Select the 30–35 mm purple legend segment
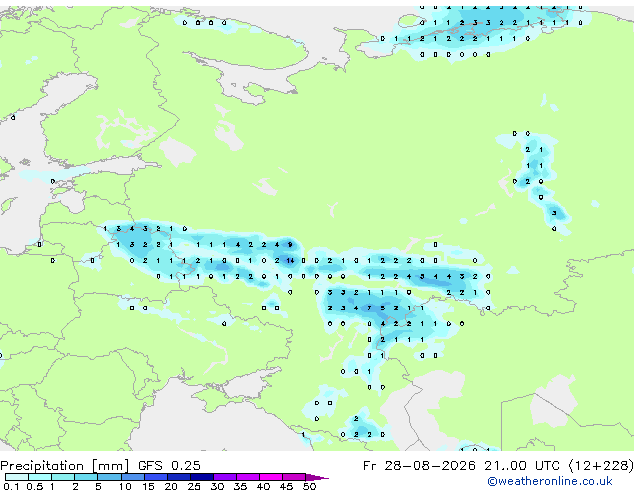634x490 pixels. pyautogui.click(x=225, y=477)
